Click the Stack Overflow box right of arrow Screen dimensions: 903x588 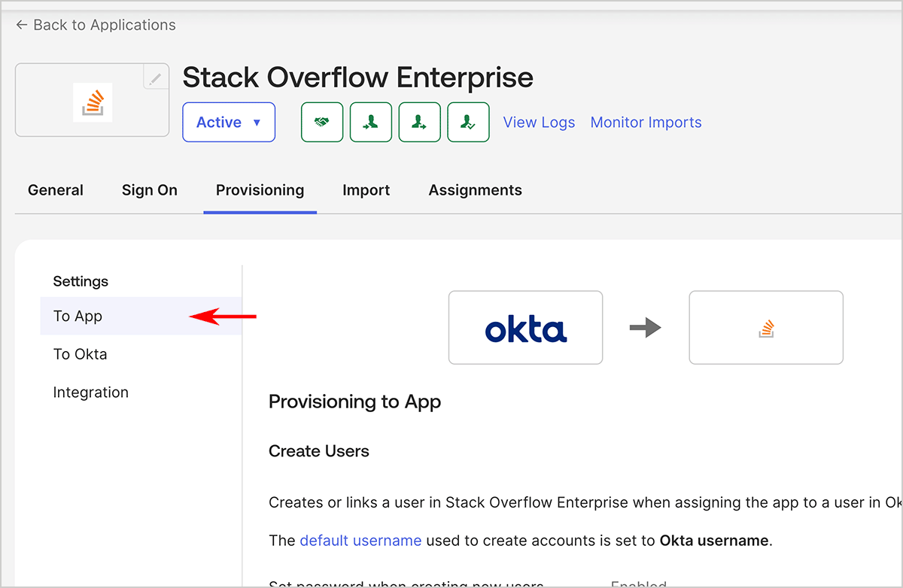pyautogui.click(x=766, y=328)
